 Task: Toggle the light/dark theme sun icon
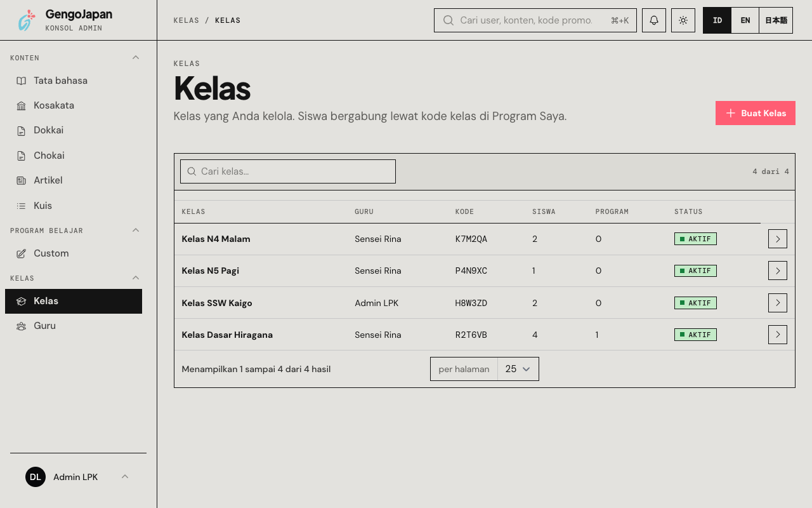tap(683, 20)
